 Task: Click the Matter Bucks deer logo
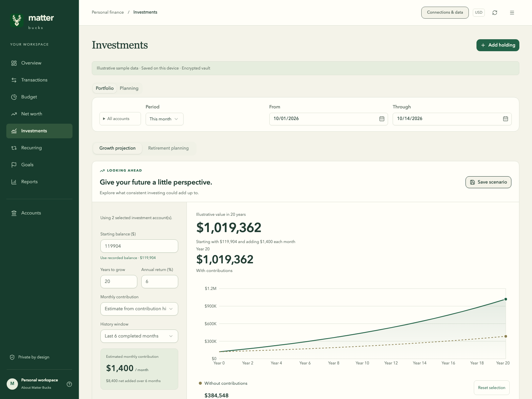click(17, 20)
